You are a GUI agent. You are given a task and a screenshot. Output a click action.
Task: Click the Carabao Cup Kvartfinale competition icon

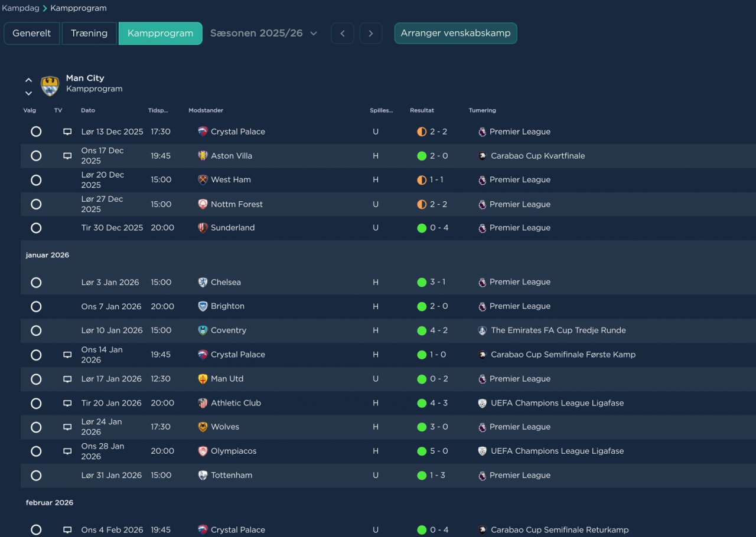pyautogui.click(x=483, y=156)
